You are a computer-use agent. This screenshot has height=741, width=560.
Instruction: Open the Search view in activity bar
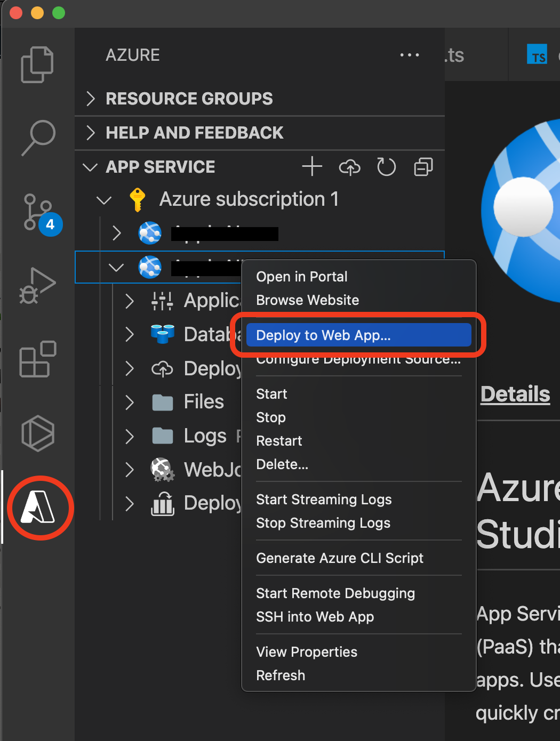(37, 138)
